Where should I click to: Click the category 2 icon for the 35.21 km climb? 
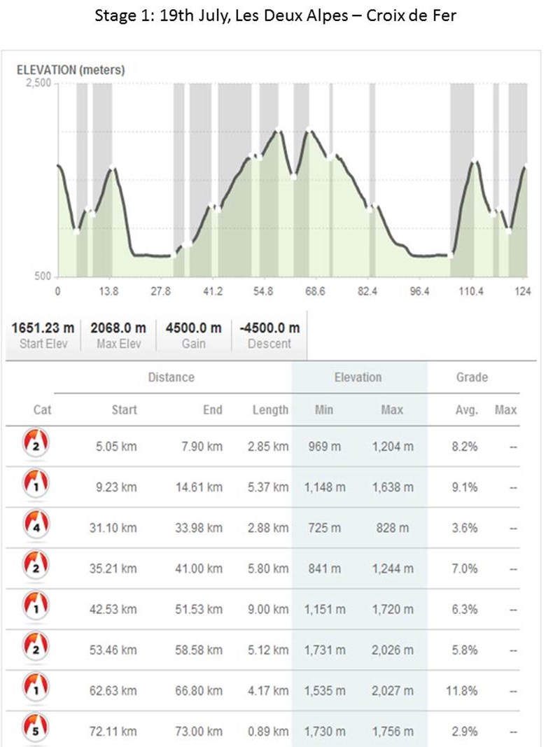tap(36, 565)
